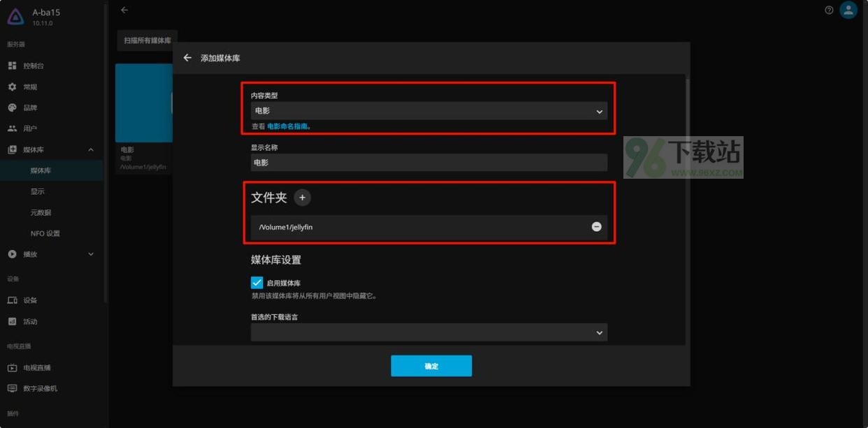This screenshot has width=868, height=428.
Task: Click the back arrow in 添加媒体库 dialog
Action: point(187,58)
